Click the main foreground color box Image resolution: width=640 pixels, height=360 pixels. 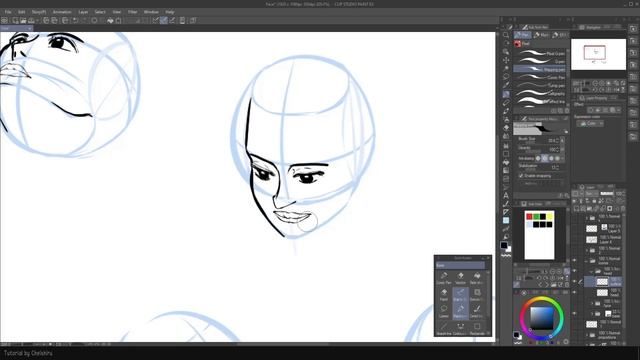504,245
